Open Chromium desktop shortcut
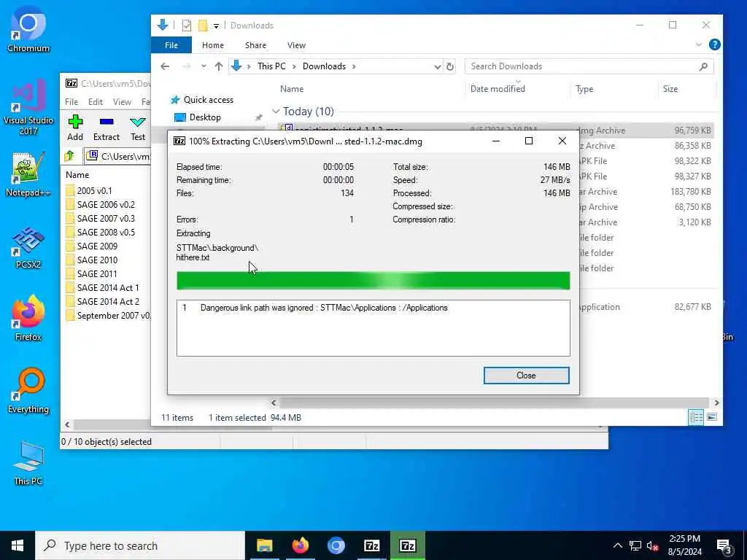 point(28,28)
